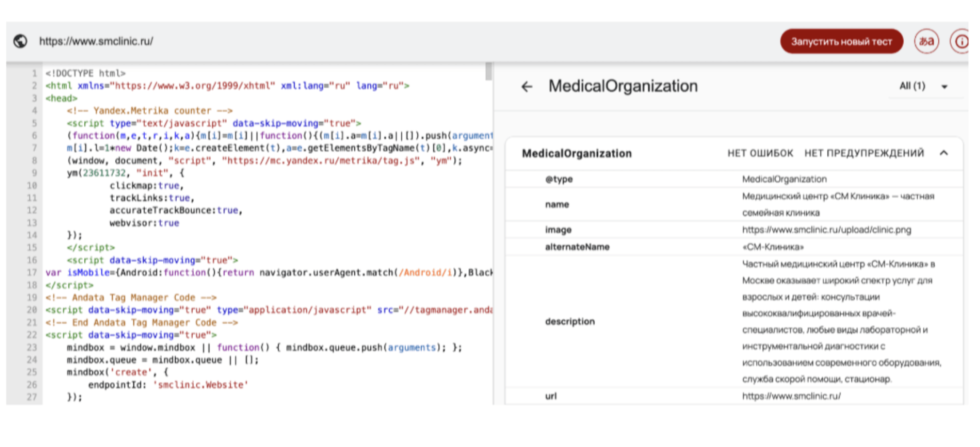Click the URL field https://www.smclinic.ru/
The image size is (980, 447).
point(96,41)
